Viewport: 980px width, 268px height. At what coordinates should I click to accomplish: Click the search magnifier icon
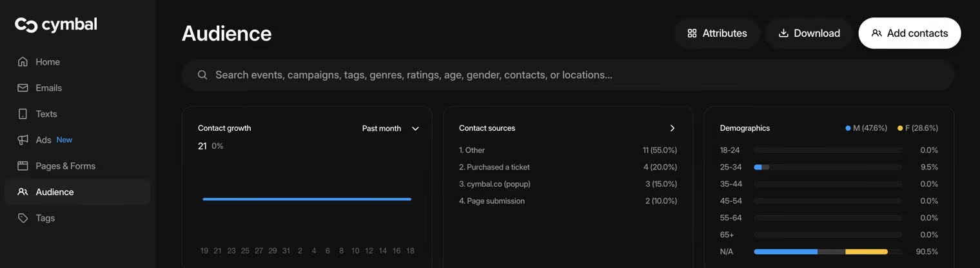click(x=202, y=75)
